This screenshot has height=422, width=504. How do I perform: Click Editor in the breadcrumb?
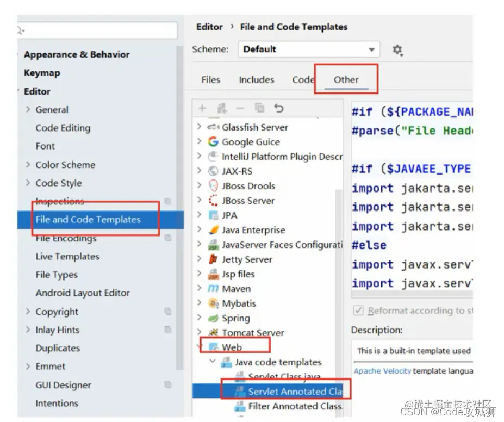(209, 27)
